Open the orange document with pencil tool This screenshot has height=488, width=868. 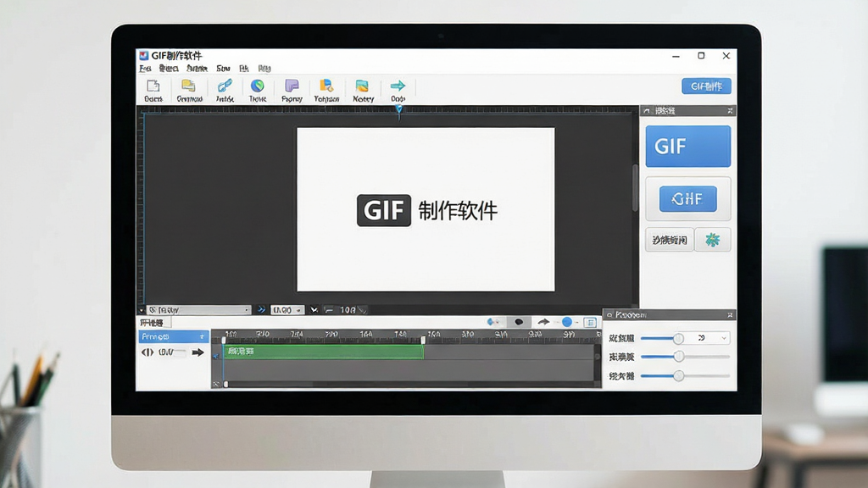tap(326, 86)
